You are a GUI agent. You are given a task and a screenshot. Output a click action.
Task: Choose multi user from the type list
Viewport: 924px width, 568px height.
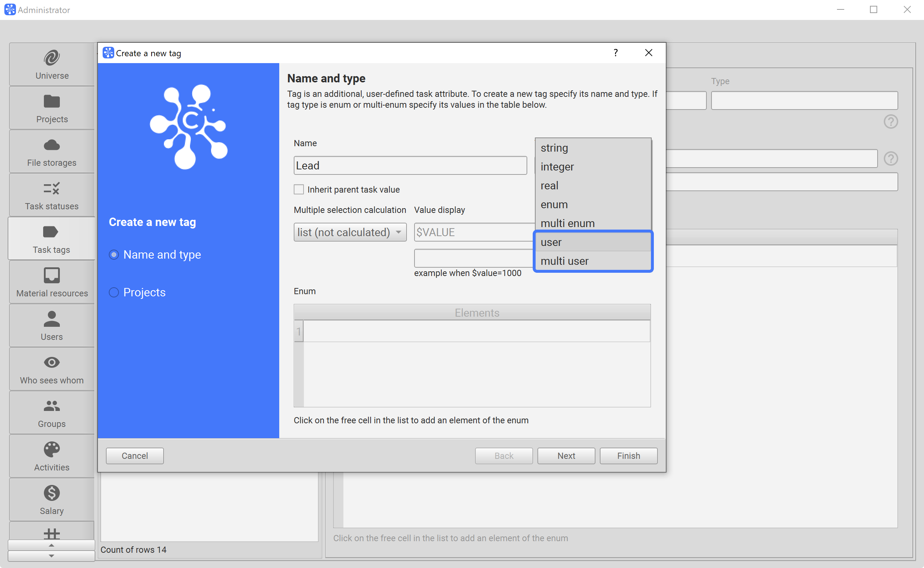point(593,261)
